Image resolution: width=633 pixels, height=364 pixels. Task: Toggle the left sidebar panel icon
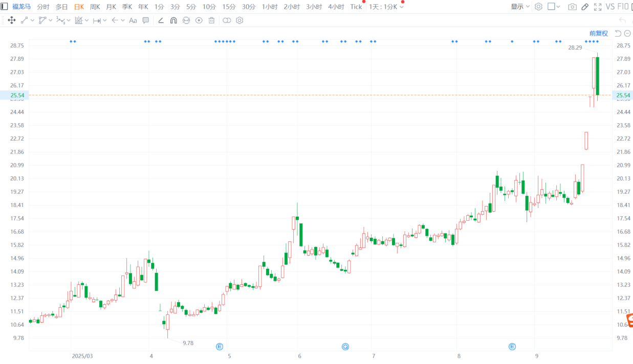(4, 7)
